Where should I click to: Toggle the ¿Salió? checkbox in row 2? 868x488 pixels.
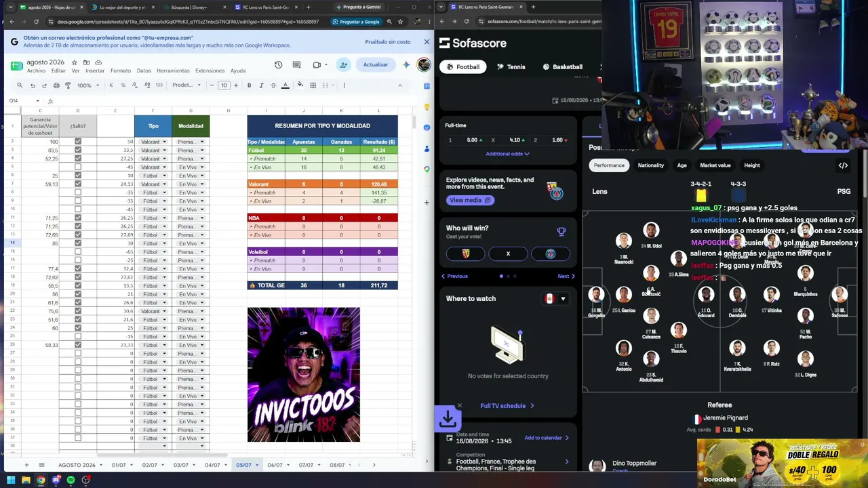pyautogui.click(x=78, y=142)
